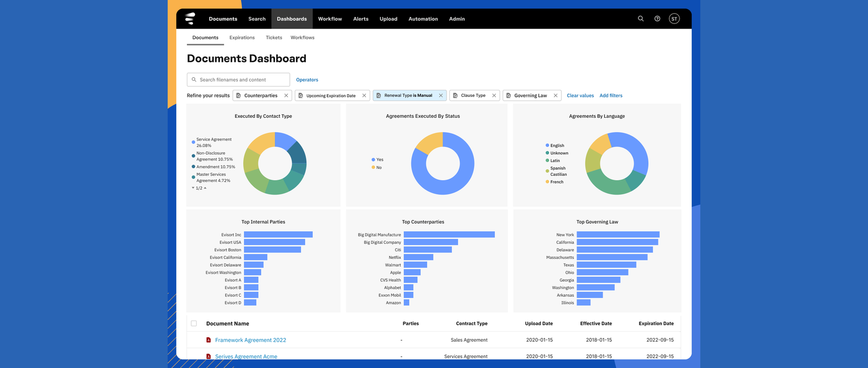Screen dimensions: 868x368
Task: Click the Counterparties filter document icon
Action: click(238, 95)
